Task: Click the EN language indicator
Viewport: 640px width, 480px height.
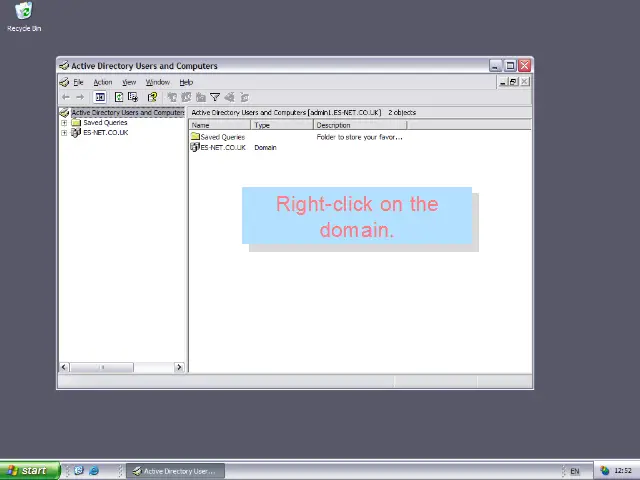Action: pyautogui.click(x=575, y=471)
